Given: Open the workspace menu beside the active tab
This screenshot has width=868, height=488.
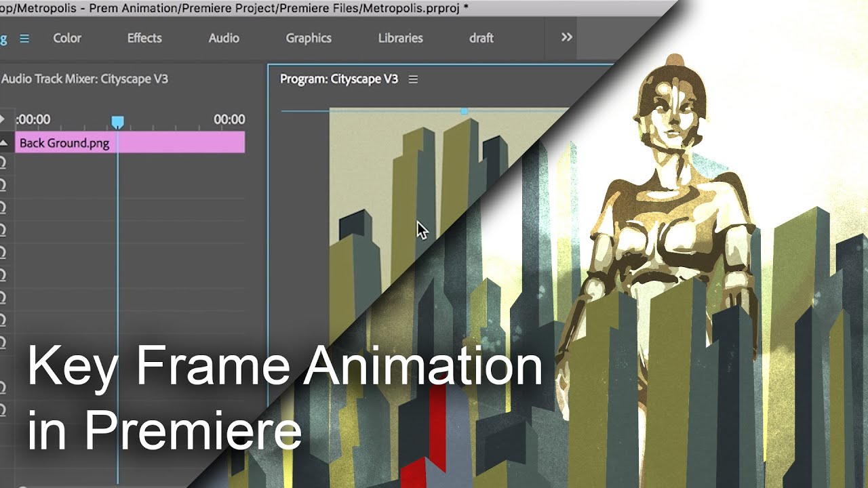Looking at the screenshot, I should tap(24, 39).
